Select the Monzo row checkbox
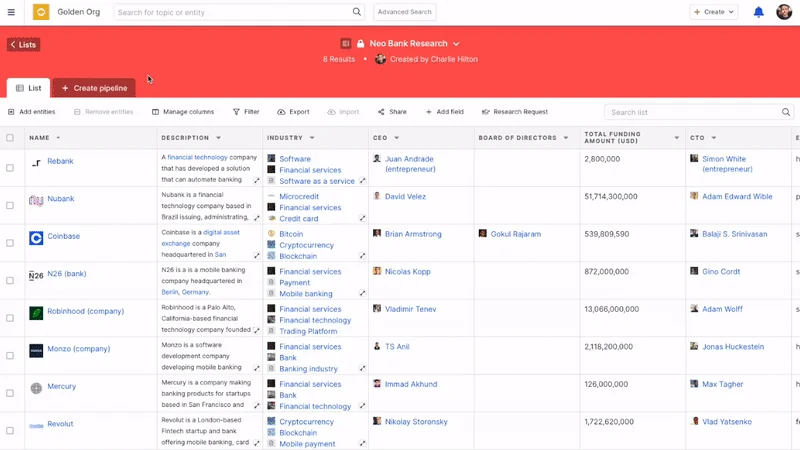 (10, 355)
